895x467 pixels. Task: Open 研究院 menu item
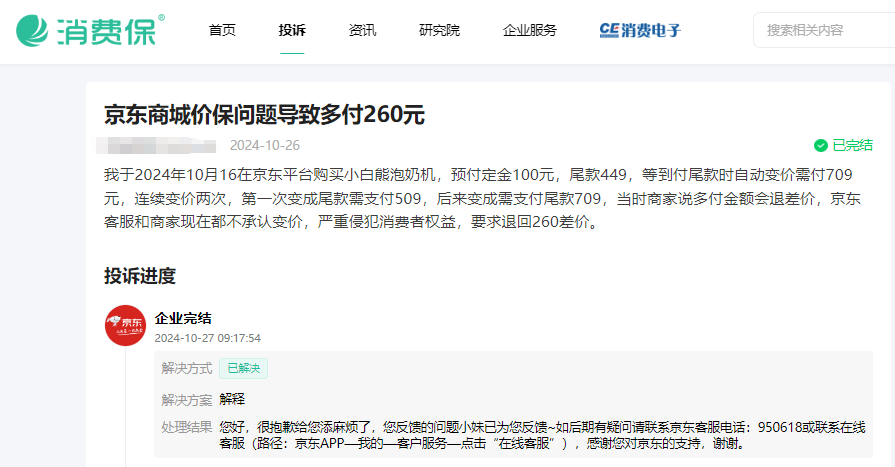click(x=440, y=30)
